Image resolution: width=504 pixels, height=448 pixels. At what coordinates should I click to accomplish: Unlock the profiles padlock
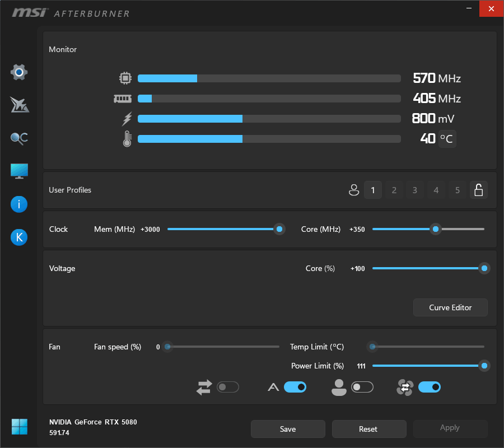[479, 190]
